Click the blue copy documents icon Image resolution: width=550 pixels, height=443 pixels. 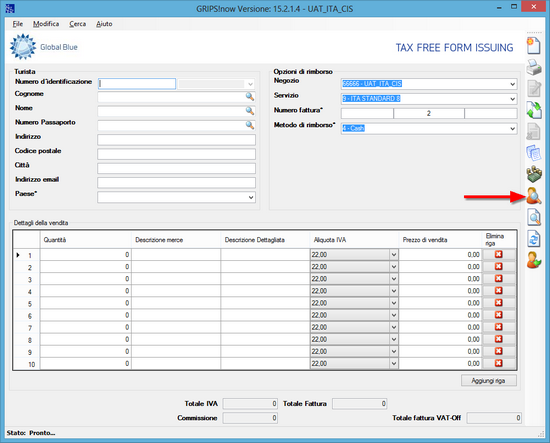coord(534,153)
